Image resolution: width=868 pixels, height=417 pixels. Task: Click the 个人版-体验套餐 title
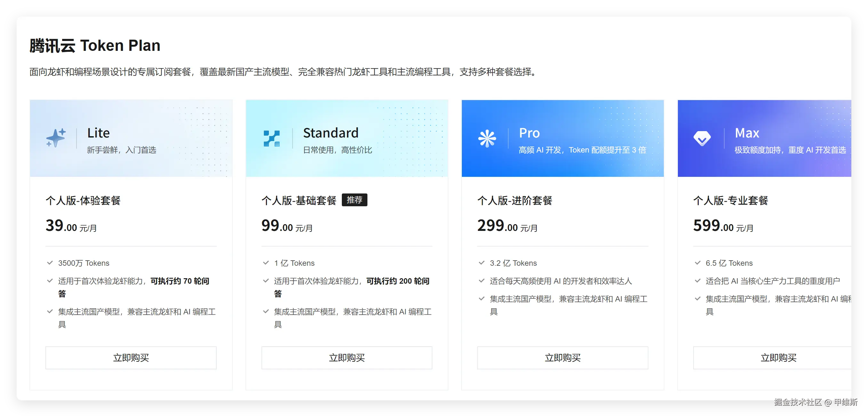point(83,201)
